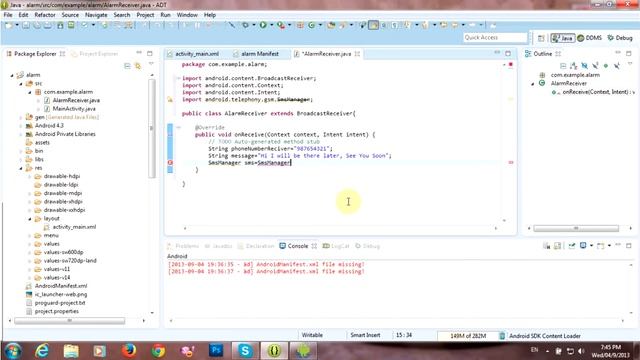Click the Hide Static Members icon in Outline

click(596, 66)
